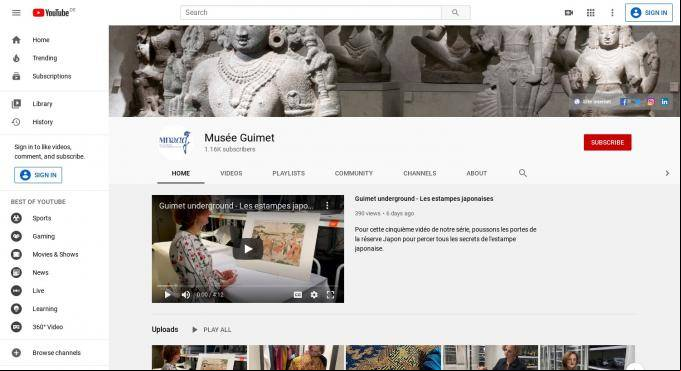
Task: Click the Subscriptions icon in sidebar
Action: [17, 76]
